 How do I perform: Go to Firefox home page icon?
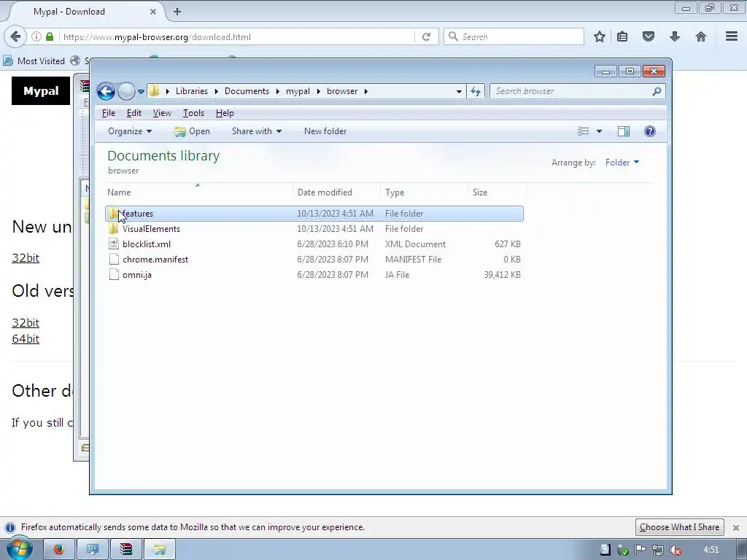point(701,36)
